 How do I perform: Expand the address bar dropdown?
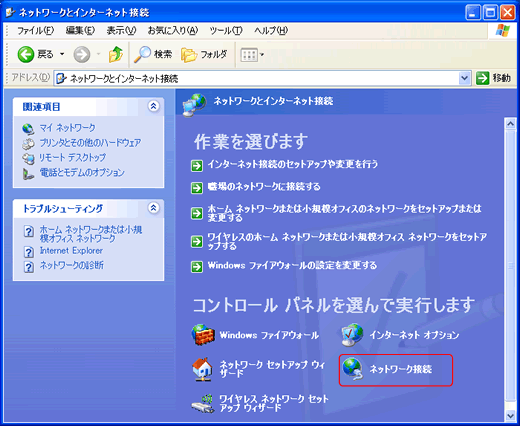point(464,78)
